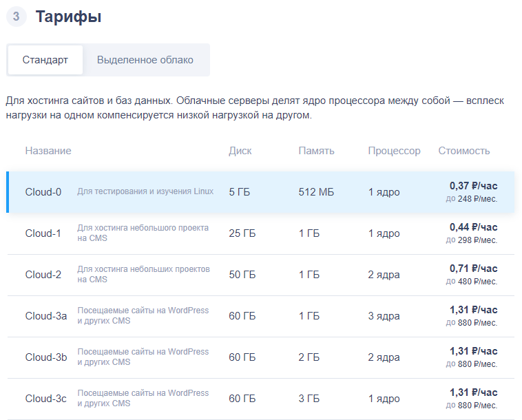Choose the Cloud-3b plan name
This screenshot has width=522, height=420.
46,357
